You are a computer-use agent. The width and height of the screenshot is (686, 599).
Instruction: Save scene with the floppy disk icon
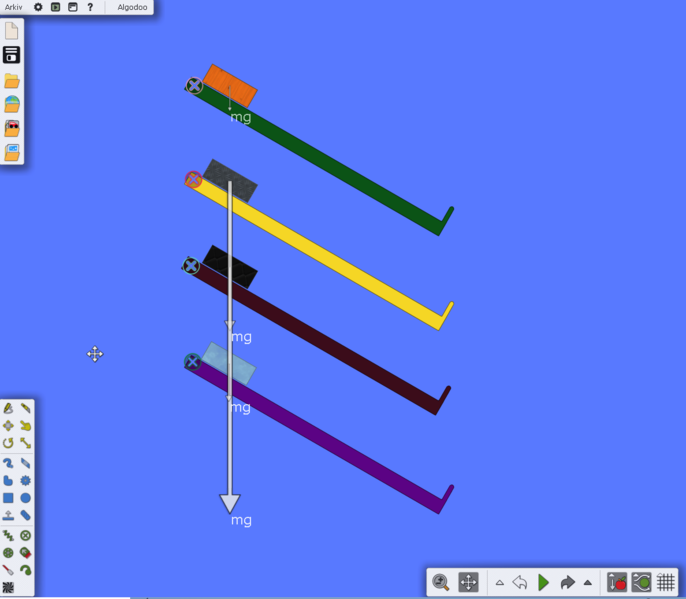coord(12,55)
